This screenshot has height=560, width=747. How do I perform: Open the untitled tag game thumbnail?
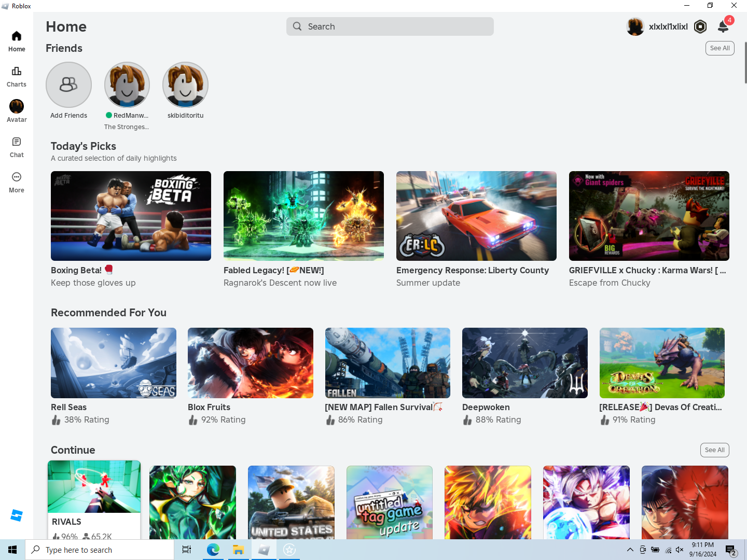tap(390, 502)
